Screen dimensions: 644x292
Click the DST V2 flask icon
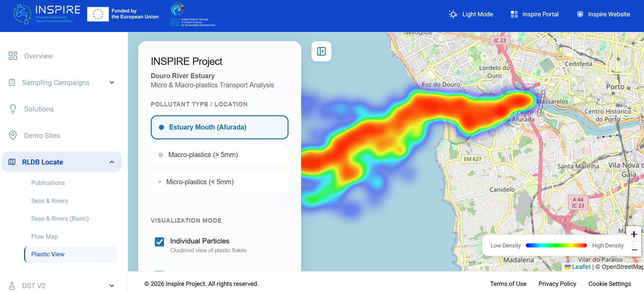coord(12,286)
